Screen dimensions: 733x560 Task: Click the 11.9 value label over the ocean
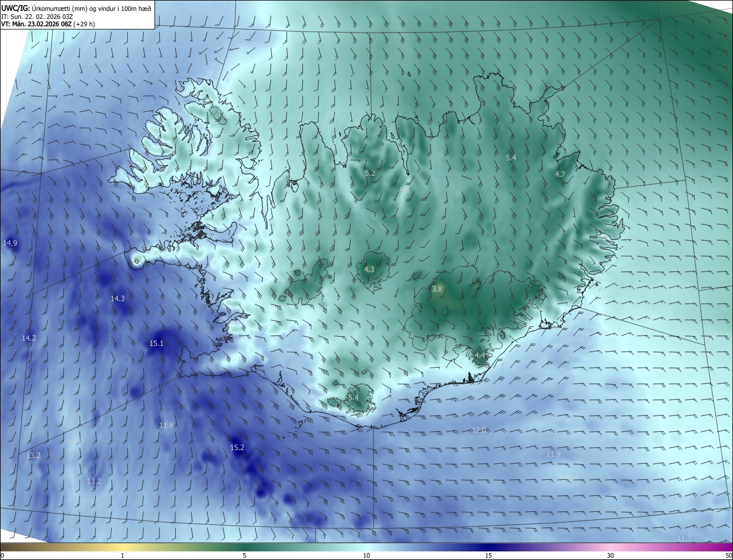click(x=553, y=454)
